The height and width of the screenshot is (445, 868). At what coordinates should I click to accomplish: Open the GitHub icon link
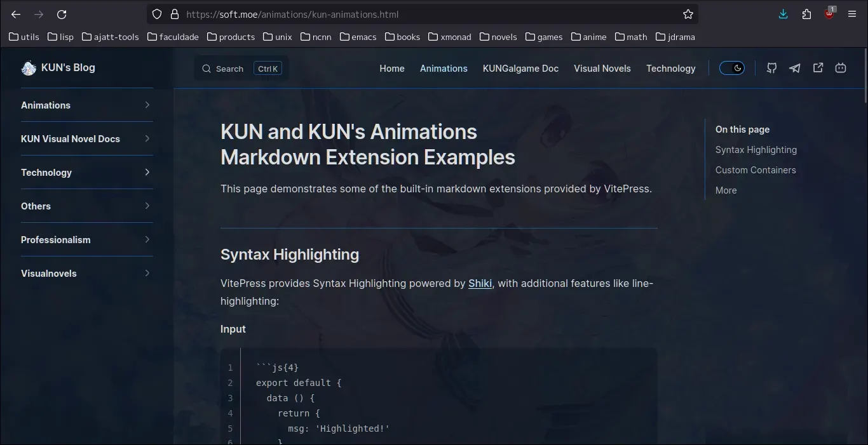click(x=771, y=68)
